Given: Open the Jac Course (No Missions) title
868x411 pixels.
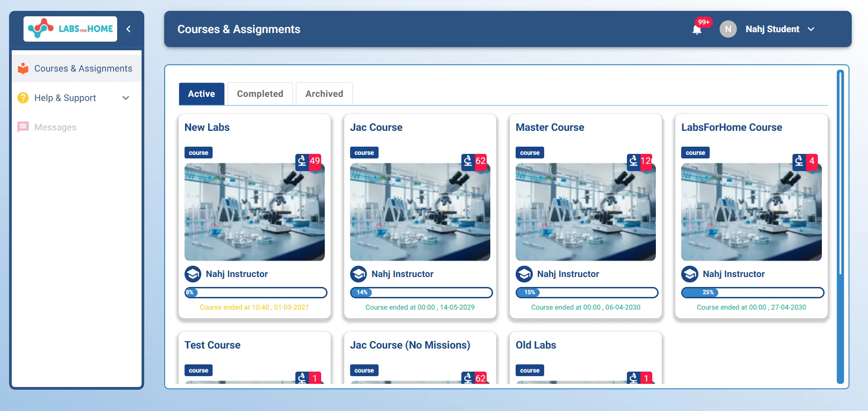Looking at the screenshot, I should pyautogui.click(x=410, y=345).
